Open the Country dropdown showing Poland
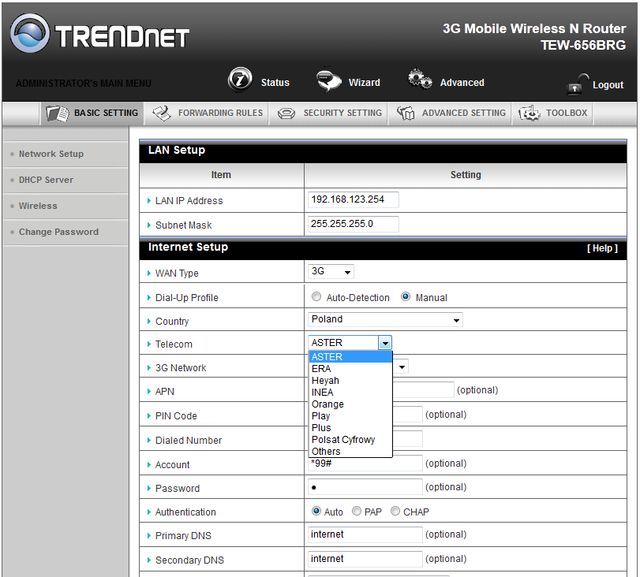Image resolution: width=640 pixels, height=577 pixels. [x=385, y=320]
